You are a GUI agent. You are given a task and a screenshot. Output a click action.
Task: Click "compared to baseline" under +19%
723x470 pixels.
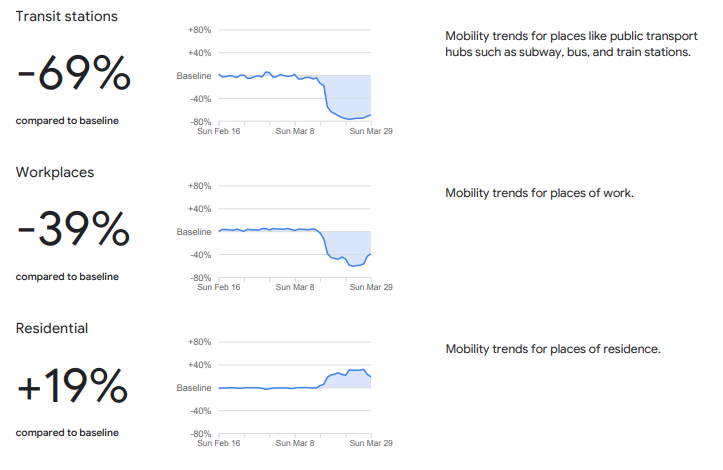(x=67, y=433)
